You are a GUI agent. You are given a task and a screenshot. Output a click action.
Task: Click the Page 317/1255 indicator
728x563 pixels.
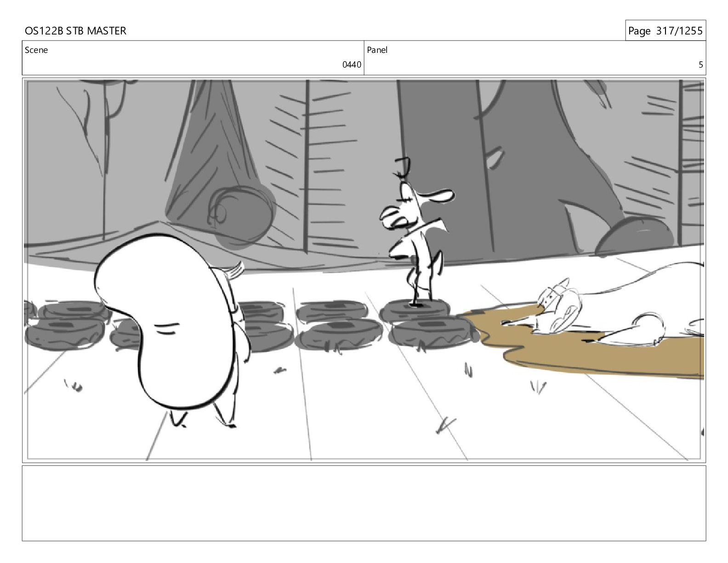coord(665,31)
